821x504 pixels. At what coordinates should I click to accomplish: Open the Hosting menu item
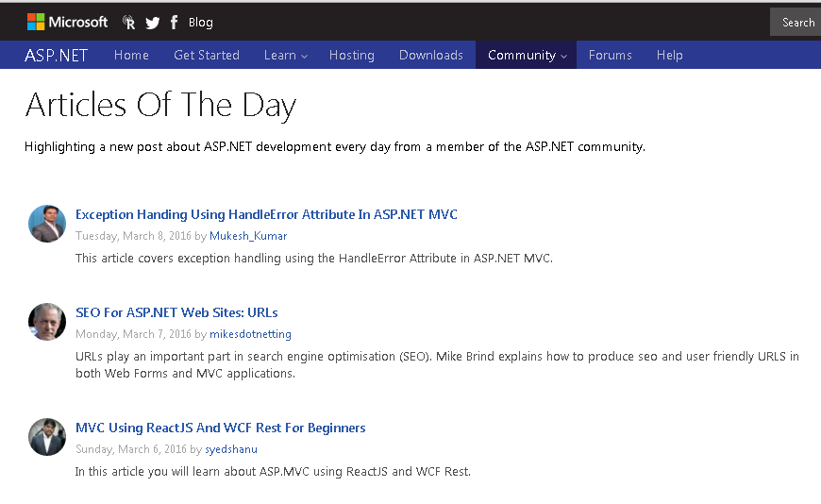click(352, 55)
